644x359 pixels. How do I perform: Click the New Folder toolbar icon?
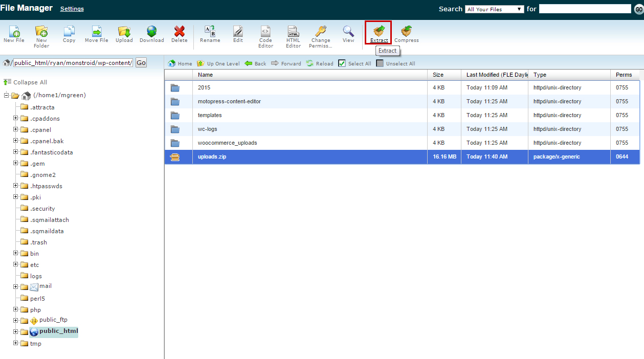coord(41,31)
